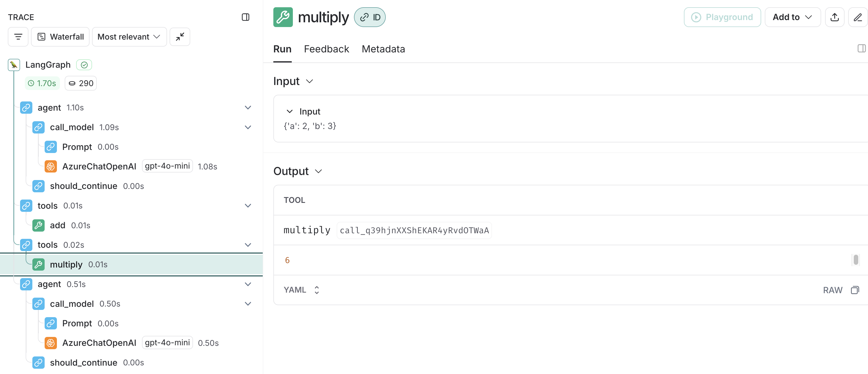The height and width of the screenshot is (374, 868).
Task: Collapse all runs with the inward arrows icon
Action: click(180, 37)
